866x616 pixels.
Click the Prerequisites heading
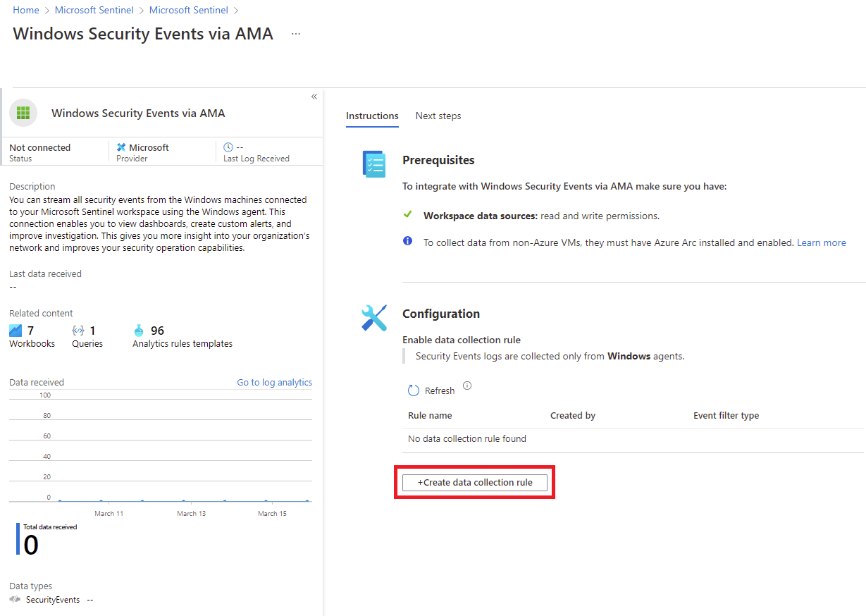click(x=438, y=161)
